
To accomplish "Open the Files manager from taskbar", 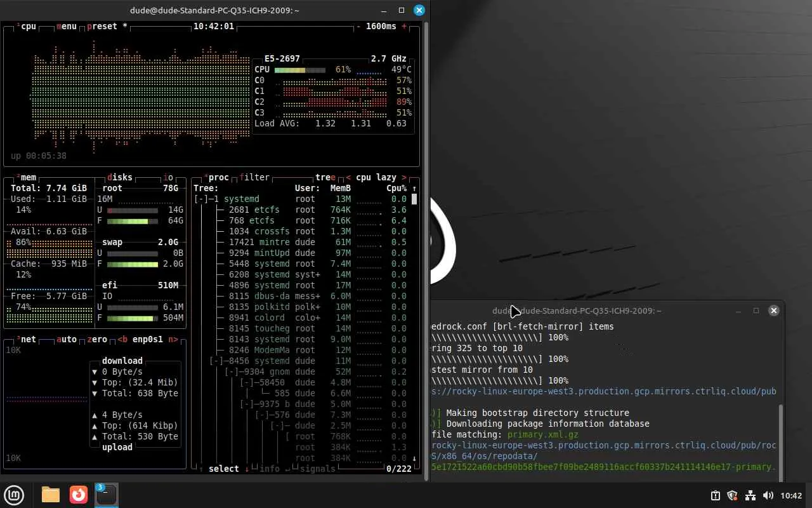I will [x=51, y=495].
